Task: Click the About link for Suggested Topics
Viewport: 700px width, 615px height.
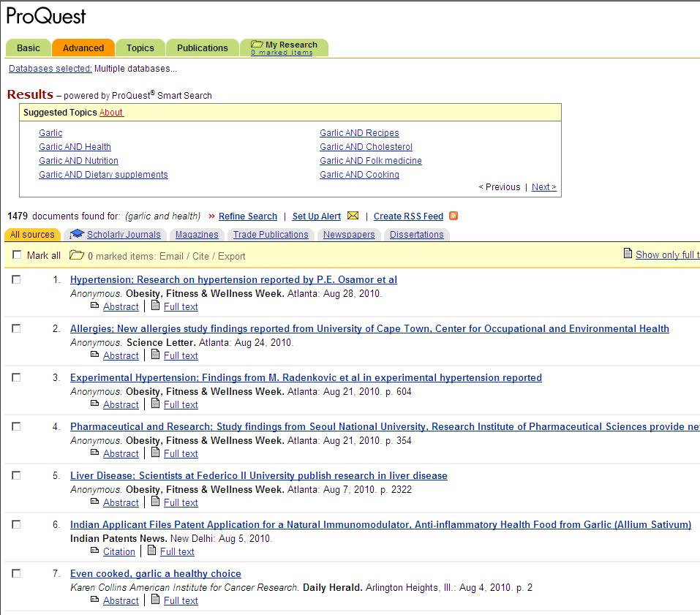Action: click(111, 113)
